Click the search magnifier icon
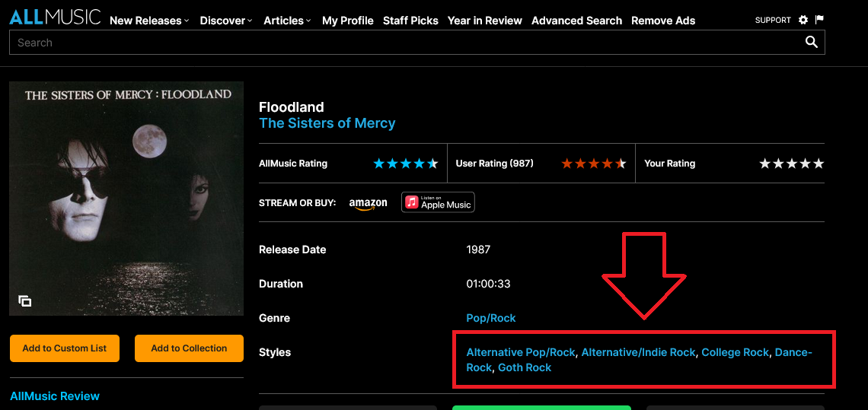Viewport: 868px width, 410px height. (812, 43)
